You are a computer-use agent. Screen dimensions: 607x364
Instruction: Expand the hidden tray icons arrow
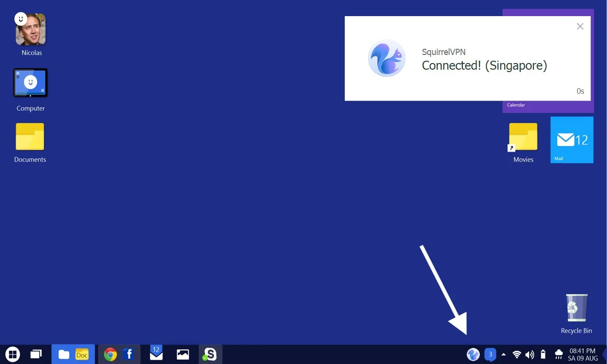click(x=504, y=354)
